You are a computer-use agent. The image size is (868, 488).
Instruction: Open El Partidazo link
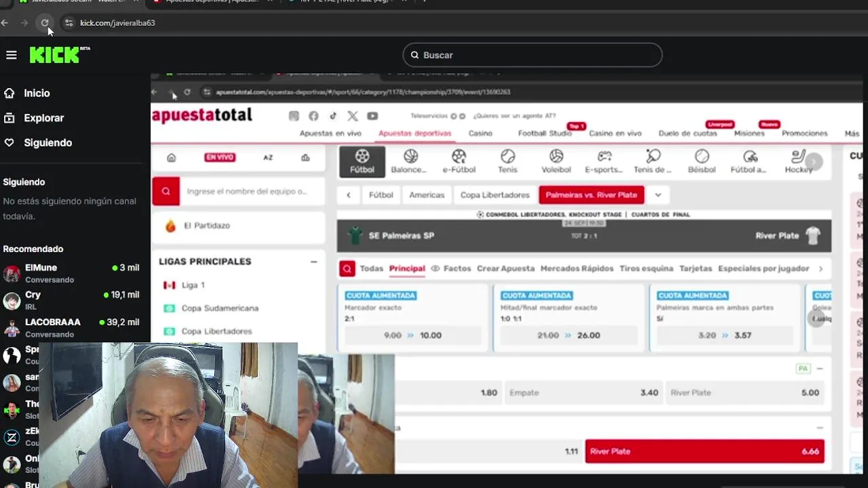pos(207,226)
